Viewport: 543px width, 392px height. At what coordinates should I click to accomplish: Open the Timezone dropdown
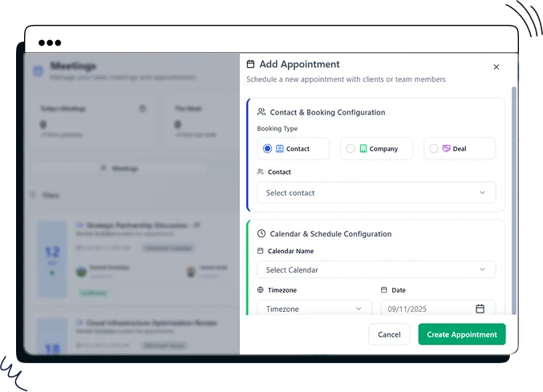point(314,308)
